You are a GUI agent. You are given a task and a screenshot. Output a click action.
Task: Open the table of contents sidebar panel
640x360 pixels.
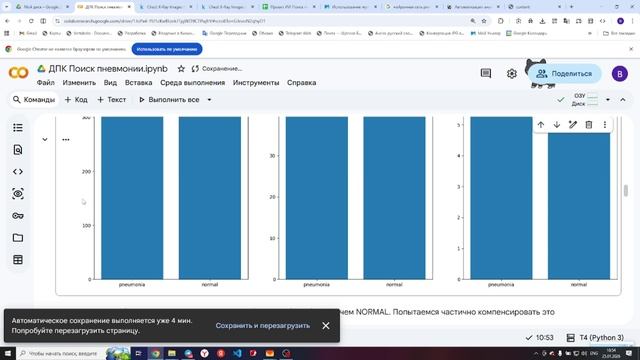point(18,128)
